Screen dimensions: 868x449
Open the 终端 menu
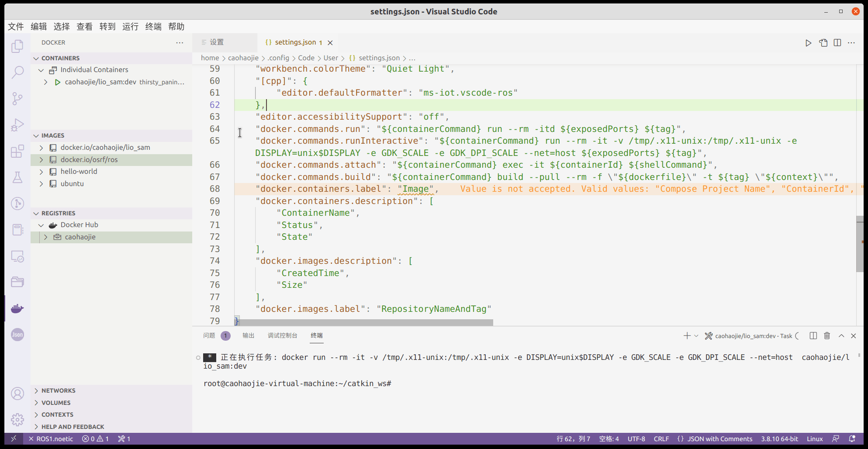tap(153, 27)
